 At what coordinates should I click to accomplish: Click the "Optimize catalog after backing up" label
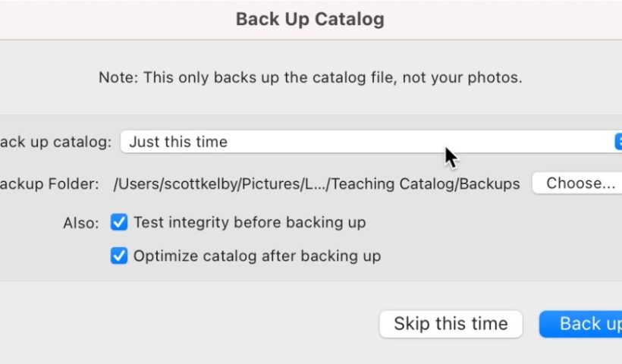(257, 256)
